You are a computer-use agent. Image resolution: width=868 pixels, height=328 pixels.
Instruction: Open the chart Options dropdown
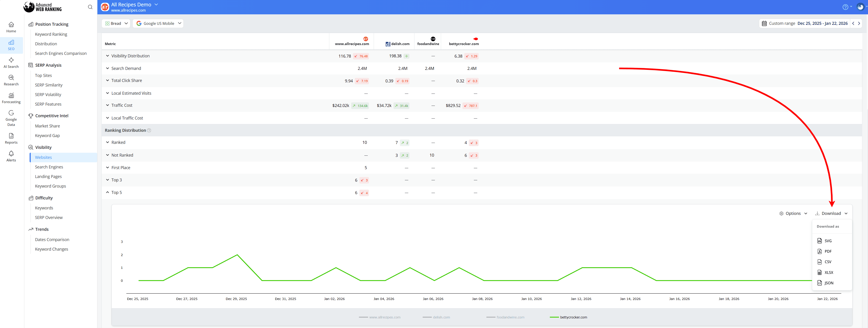793,213
